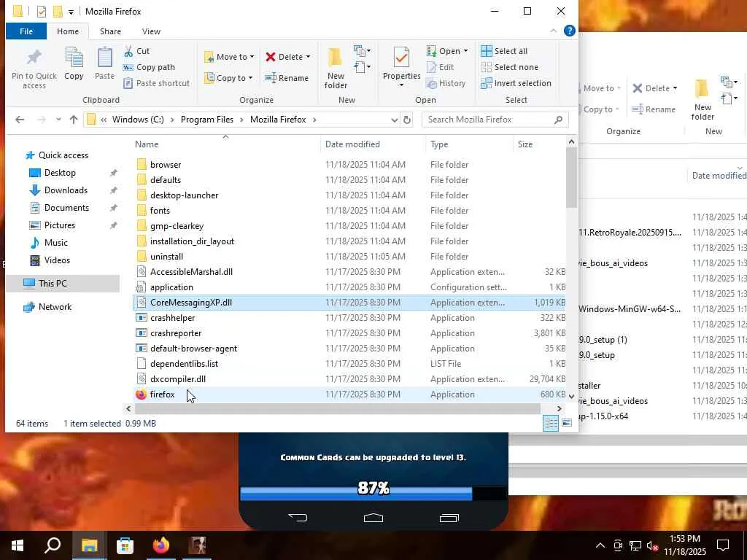Select dxcompiler.dll file

(x=349, y=379)
